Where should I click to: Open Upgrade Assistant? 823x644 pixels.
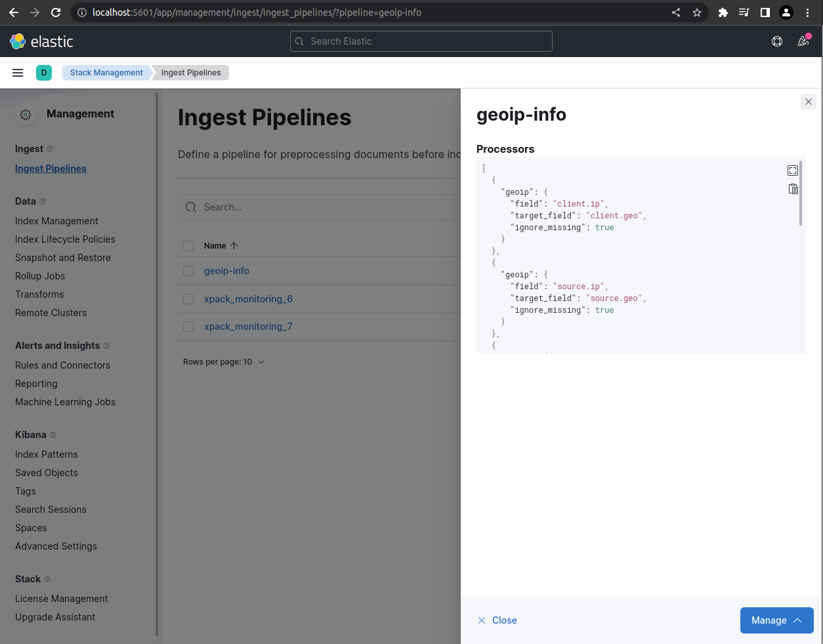click(x=55, y=617)
